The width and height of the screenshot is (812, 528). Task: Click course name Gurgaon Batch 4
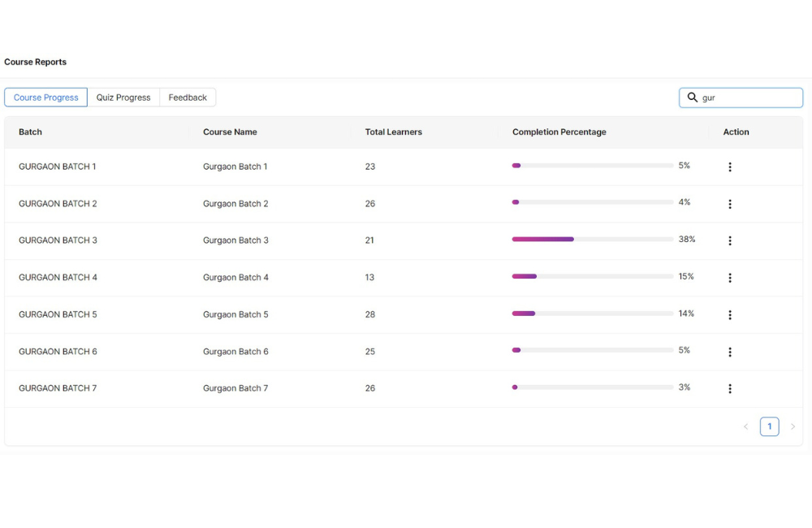pos(235,278)
